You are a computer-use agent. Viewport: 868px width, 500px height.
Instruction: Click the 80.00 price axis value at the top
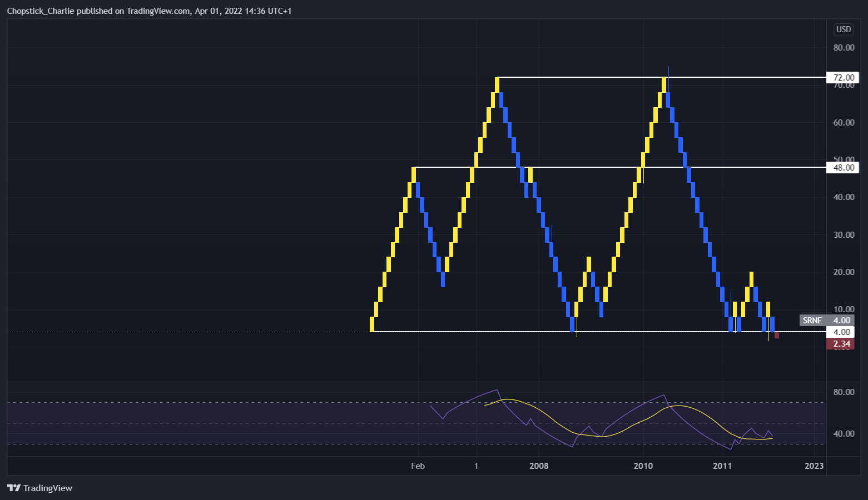click(844, 48)
